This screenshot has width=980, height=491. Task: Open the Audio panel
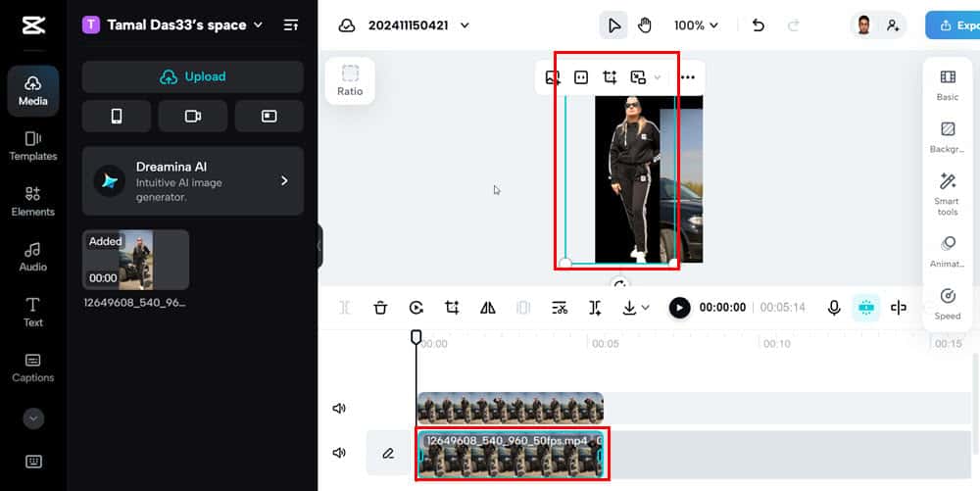pos(33,257)
